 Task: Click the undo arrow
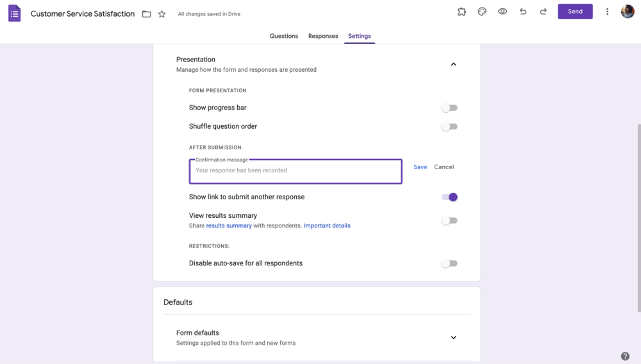[x=523, y=12]
